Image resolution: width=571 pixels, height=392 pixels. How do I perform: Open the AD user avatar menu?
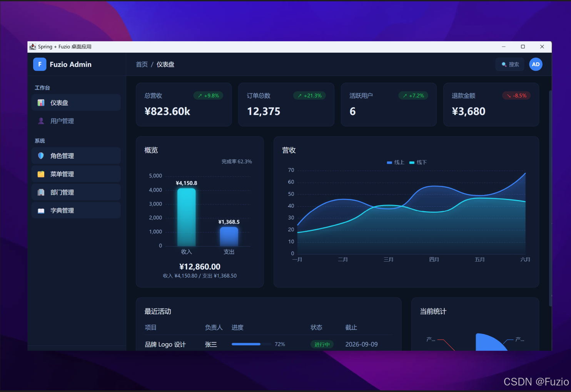click(536, 64)
